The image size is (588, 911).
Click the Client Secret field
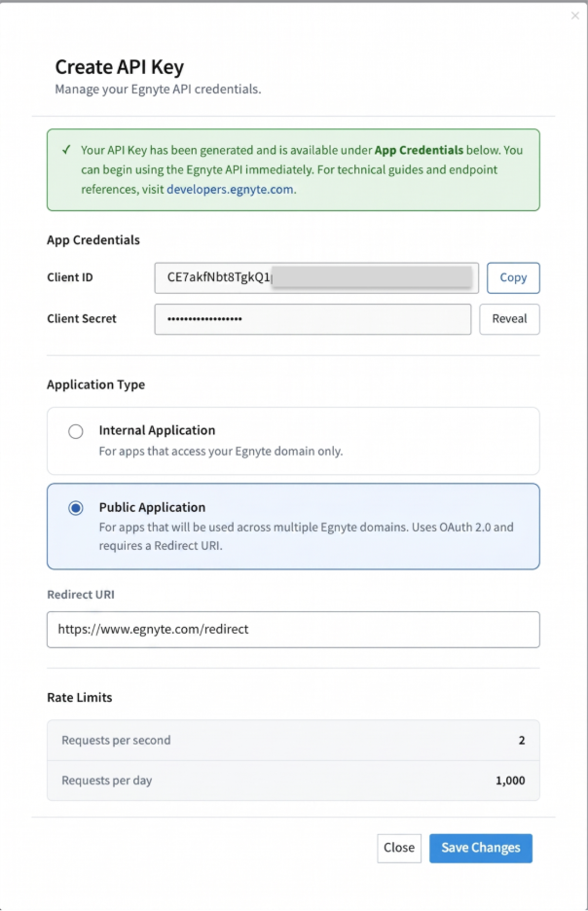tap(312, 319)
